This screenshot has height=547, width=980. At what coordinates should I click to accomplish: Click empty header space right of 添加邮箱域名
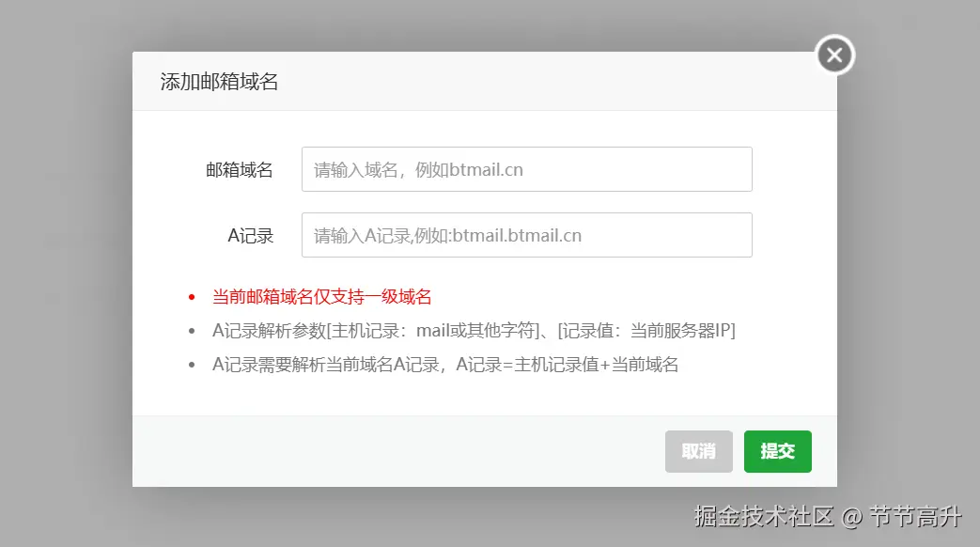[x=544, y=81]
